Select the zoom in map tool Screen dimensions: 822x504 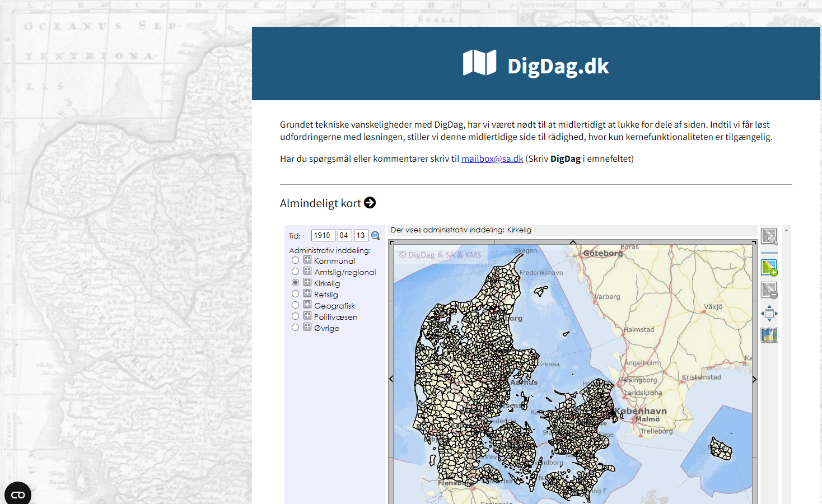(x=769, y=268)
